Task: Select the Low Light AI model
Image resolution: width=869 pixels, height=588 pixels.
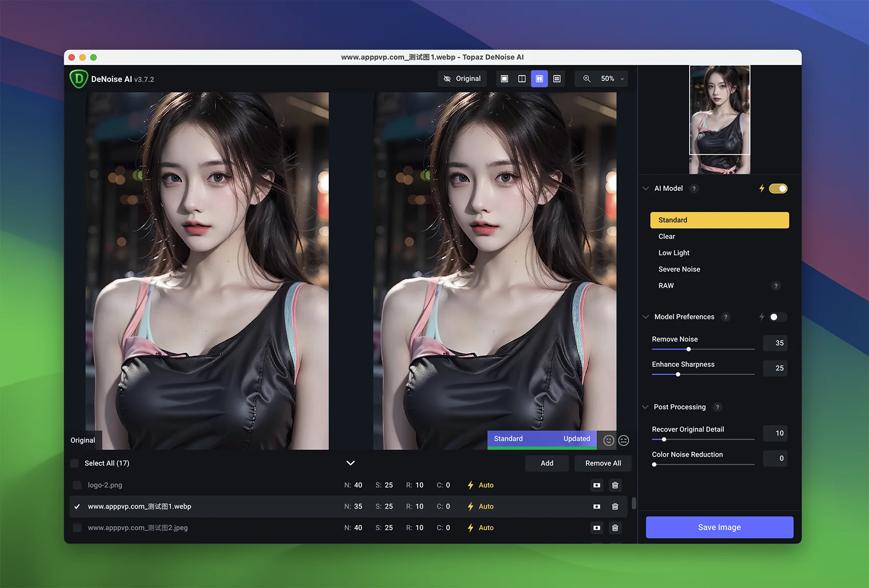Action: click(719, 253)
